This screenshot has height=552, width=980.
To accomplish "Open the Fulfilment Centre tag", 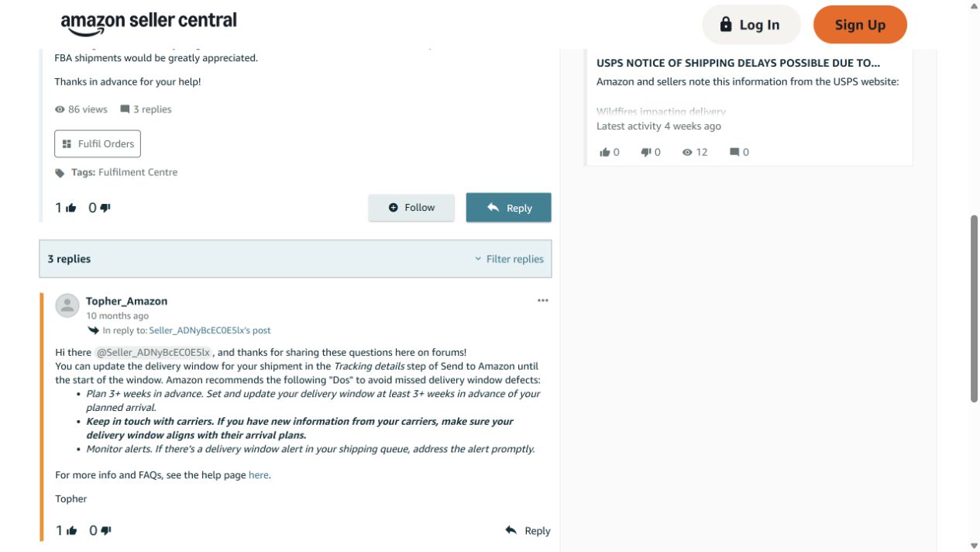I will click(138, 172).
